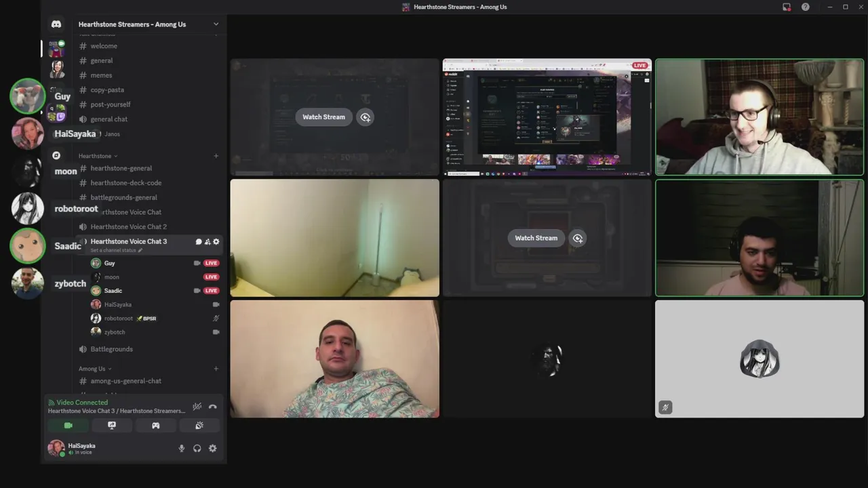This screenshot has width=868, height=488.
Task: Click the muted icon beside robotoroot
Action: pos(216,318)
